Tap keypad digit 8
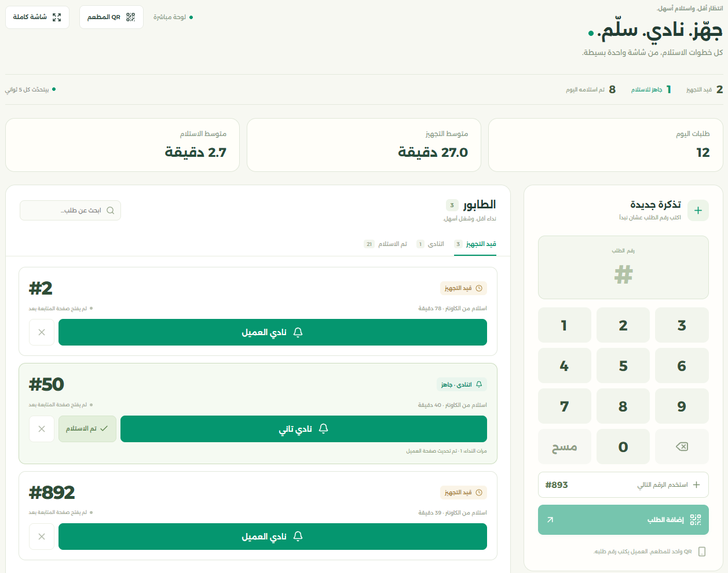This screenshot has width=728, height=573. click(x=623, y=406)
